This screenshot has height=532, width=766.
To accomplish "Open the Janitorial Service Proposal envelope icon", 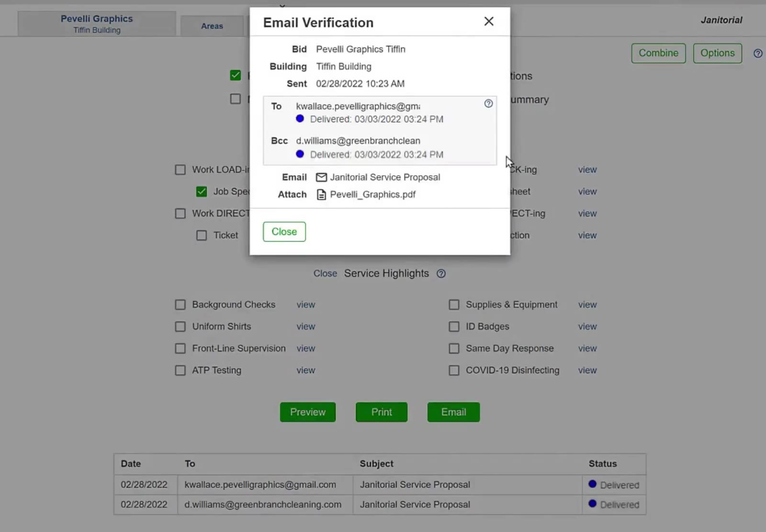I will click(321, 177).
